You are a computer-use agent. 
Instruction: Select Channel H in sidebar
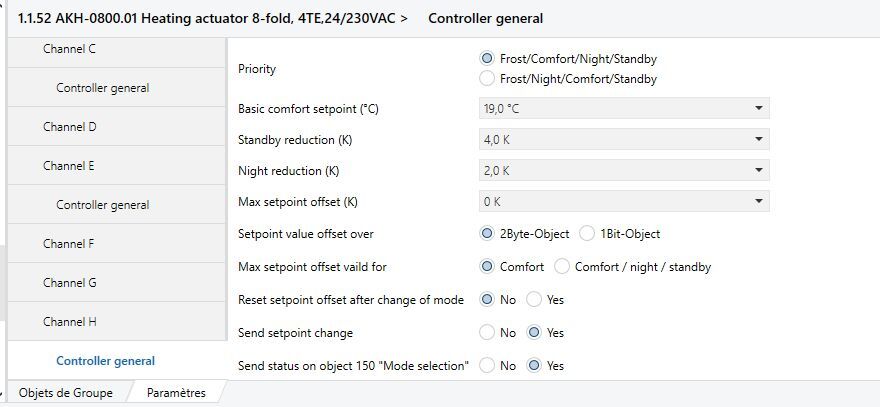(x=70, y=322)
